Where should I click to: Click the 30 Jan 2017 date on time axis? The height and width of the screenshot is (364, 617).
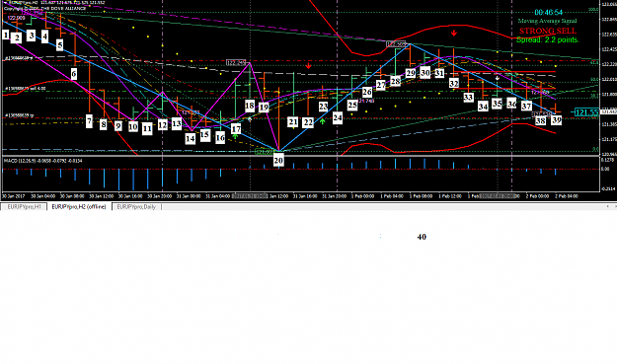pos(14,195)
